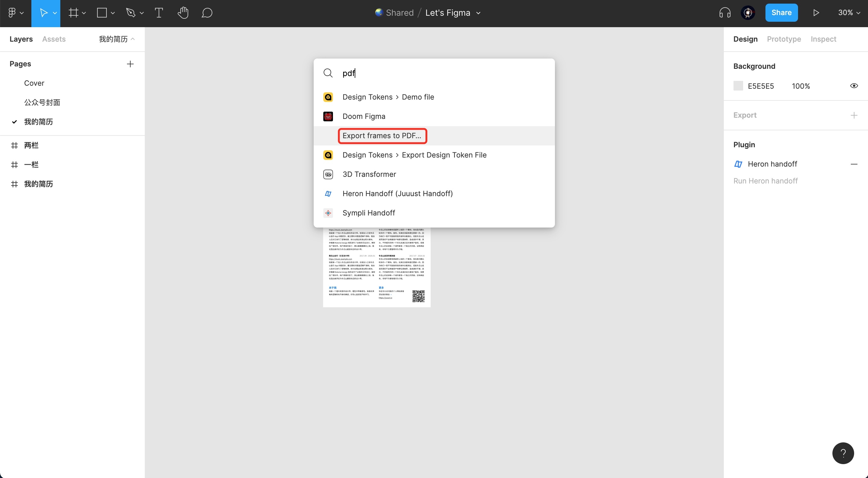Screen dimensions: 868x478
Task: Click Run Heron handoff link
Action: (765, 181)
